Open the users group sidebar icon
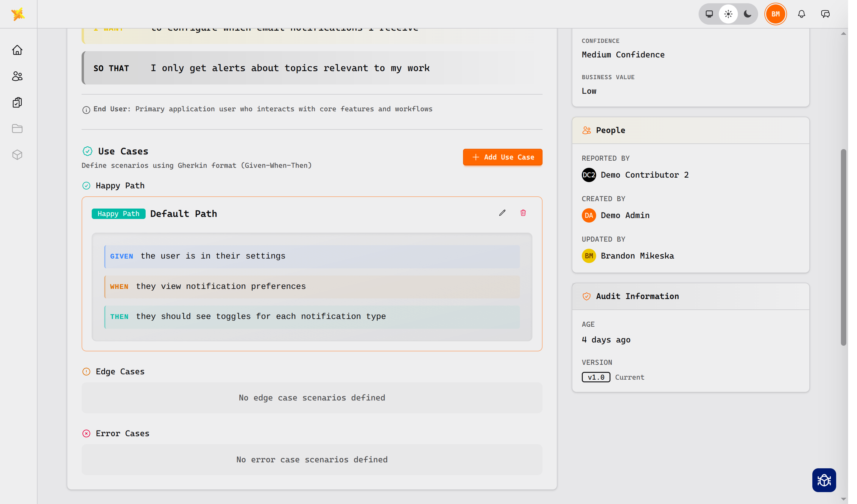The height and width of the screenshot is (504, 857). [17, 76]
